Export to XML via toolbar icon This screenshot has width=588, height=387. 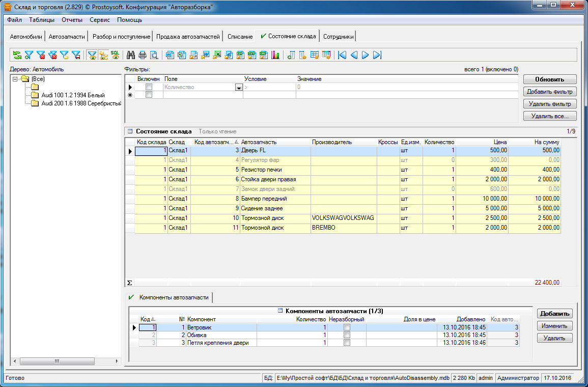pos(264,55)
